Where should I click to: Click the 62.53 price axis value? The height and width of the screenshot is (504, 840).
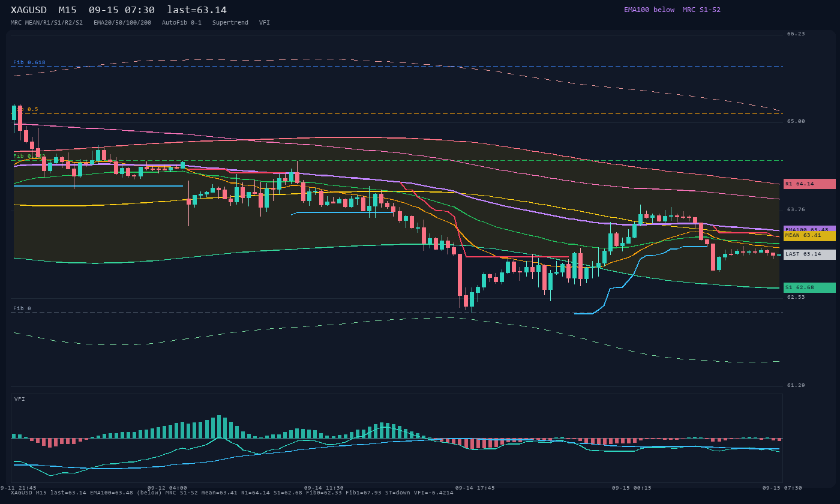coord(796,297)
